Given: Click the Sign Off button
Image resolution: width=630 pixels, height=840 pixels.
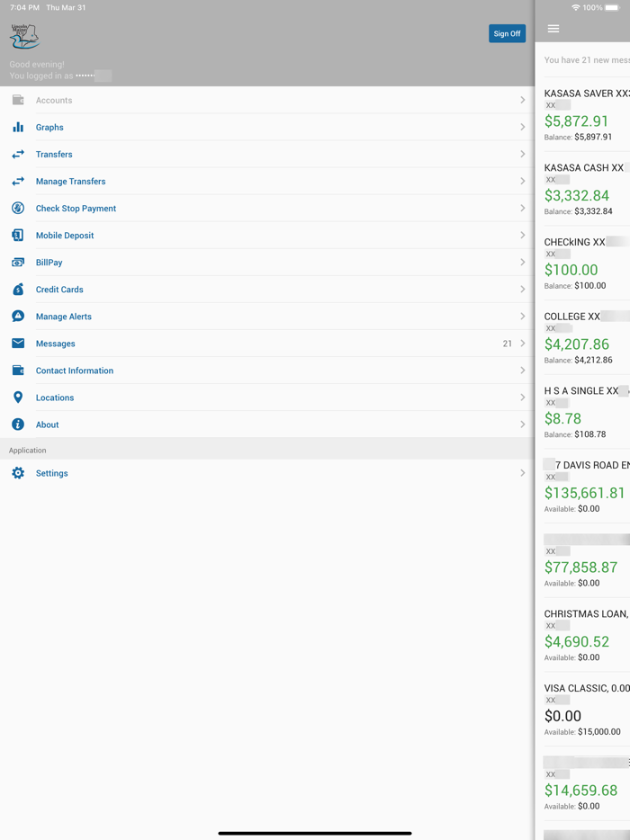Looking at the screenshot, I should 507,33.
